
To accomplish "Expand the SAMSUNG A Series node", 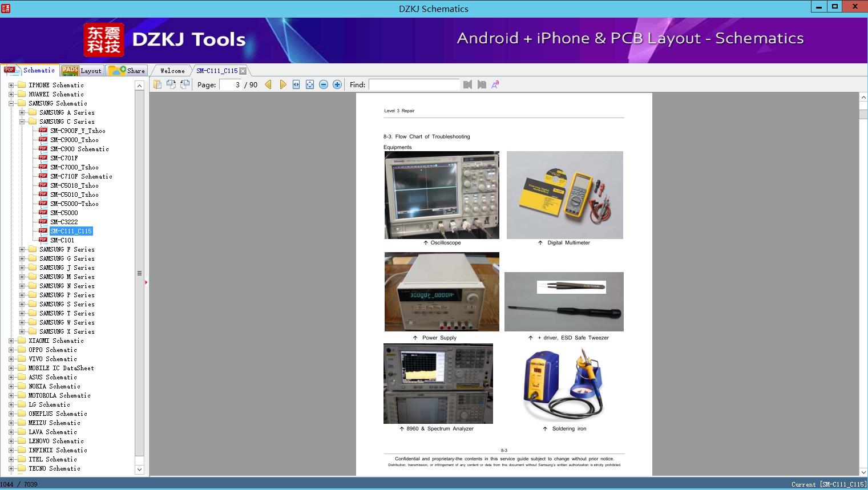I will coord(22,112).
